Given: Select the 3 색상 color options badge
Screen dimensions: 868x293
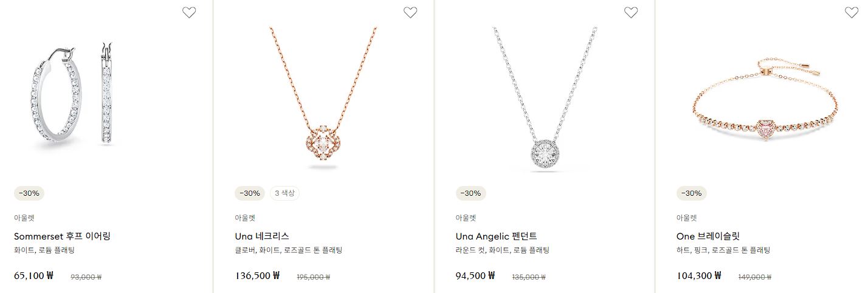Looking at the screenshot, I should point(284,193).
